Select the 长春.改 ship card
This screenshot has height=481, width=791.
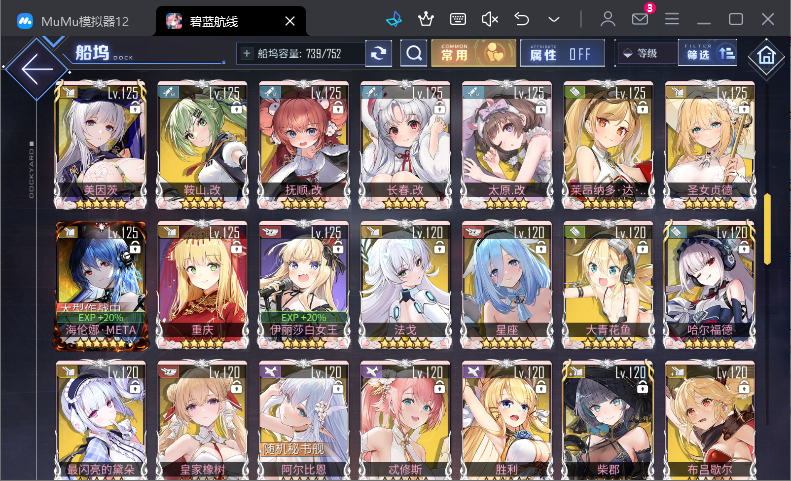point(405,145)
